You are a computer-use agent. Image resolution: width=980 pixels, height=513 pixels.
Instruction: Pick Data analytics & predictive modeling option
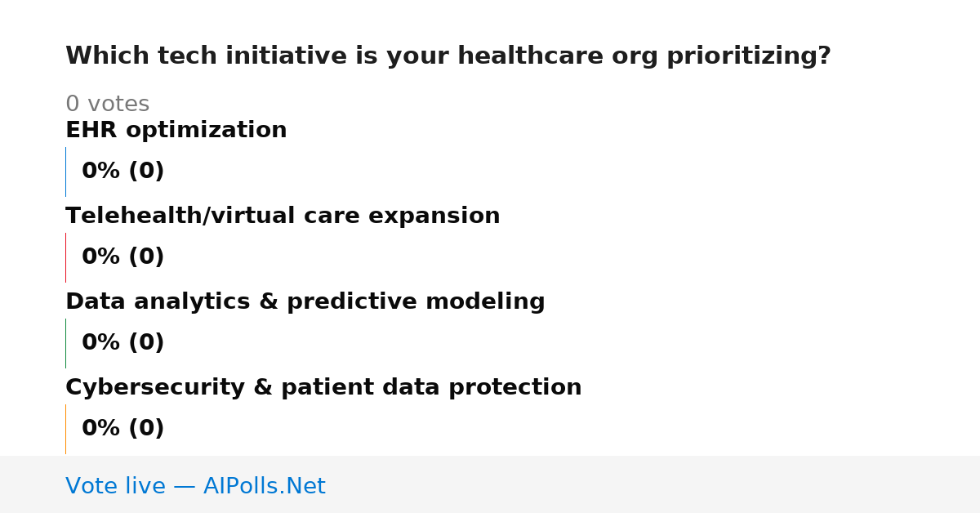point(305,302)
